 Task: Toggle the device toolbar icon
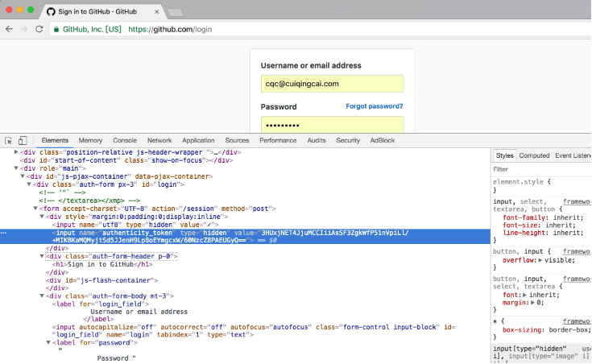(23, 140)
